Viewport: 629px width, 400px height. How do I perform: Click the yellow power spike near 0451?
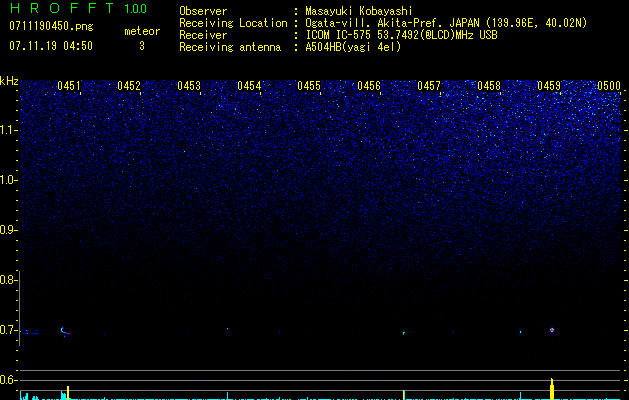click(x=68, y=393)
